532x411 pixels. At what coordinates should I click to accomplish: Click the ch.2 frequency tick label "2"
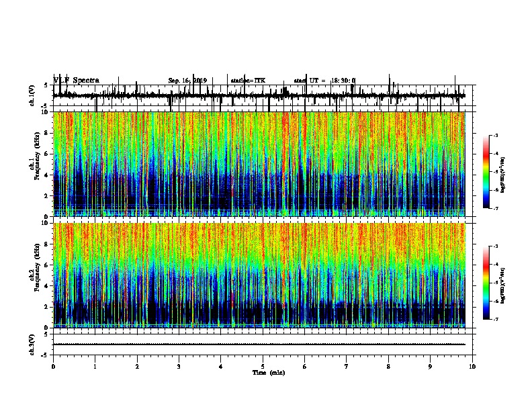[x=47, y=307]
